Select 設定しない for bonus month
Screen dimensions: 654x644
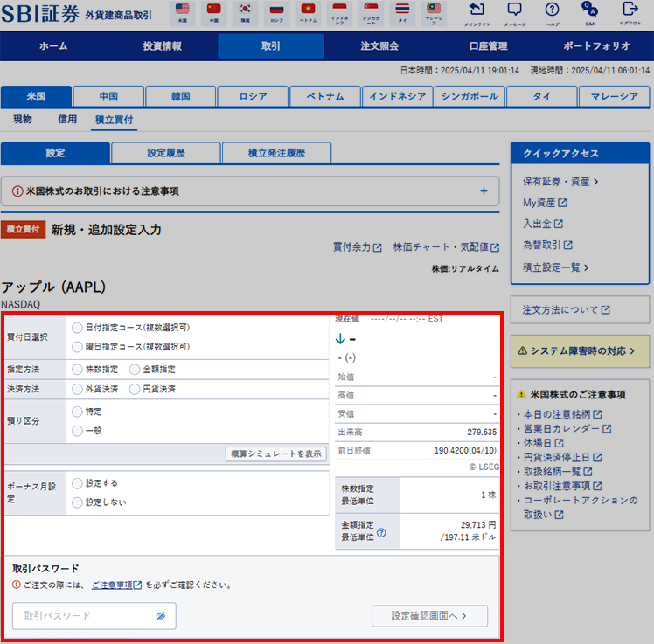(x=77, y=502)
